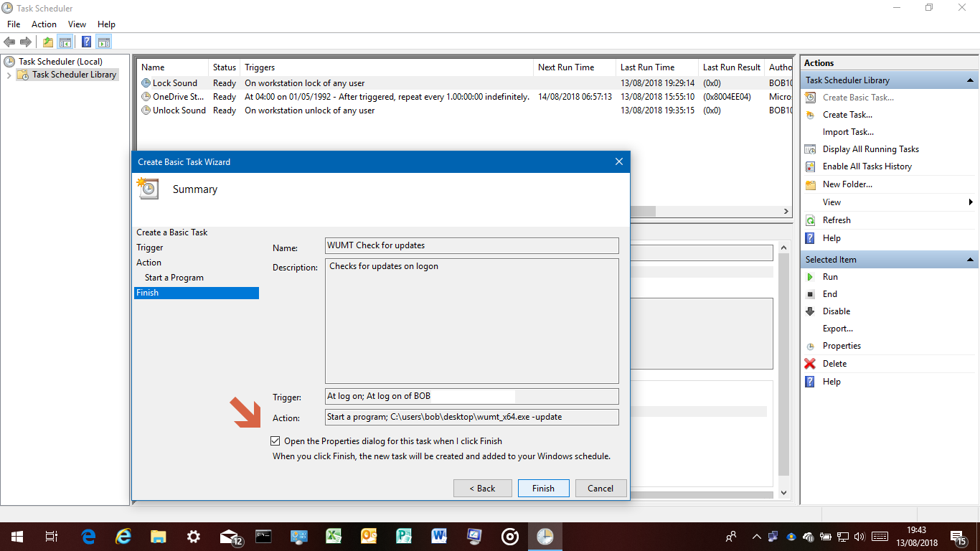Click the Back arrow toolbar icon
Image resolution: width=980 pixels, height=551 pixels.
[9, 42]
